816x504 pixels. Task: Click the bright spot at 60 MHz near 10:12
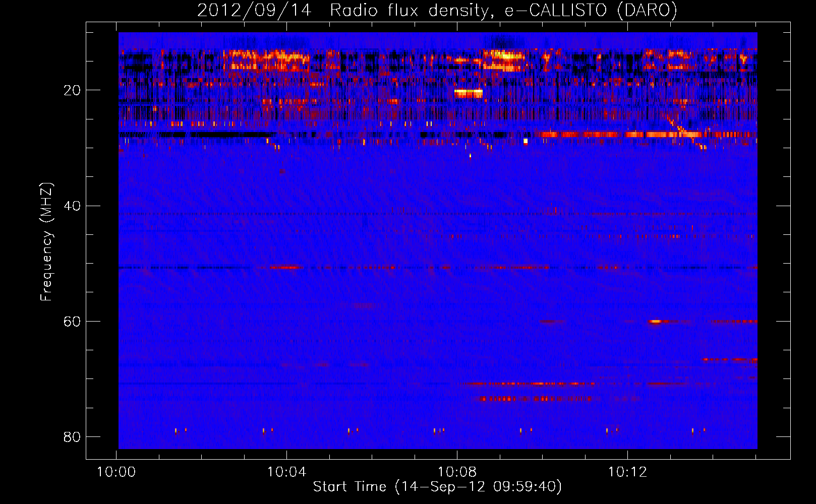(655, 321)
